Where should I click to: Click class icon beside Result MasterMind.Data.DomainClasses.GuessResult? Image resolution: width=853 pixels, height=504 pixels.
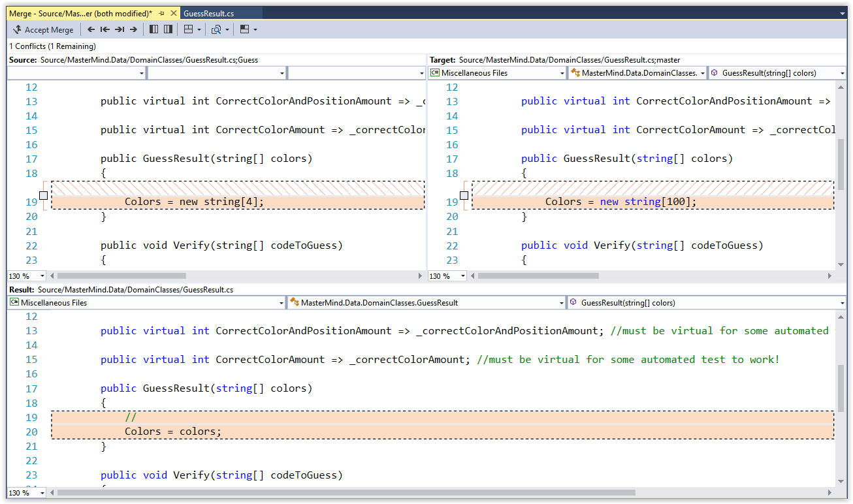pyautogui.click(x=295, y=303)
